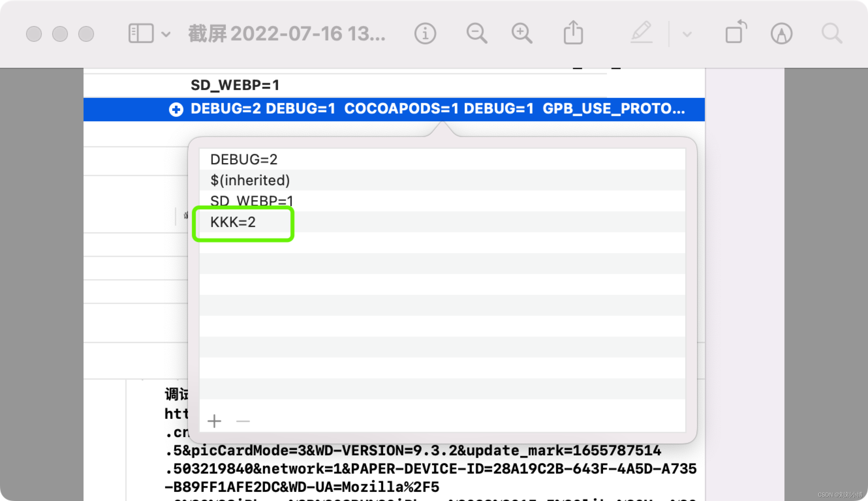Activate the highlight pen tool

[641, 32]
